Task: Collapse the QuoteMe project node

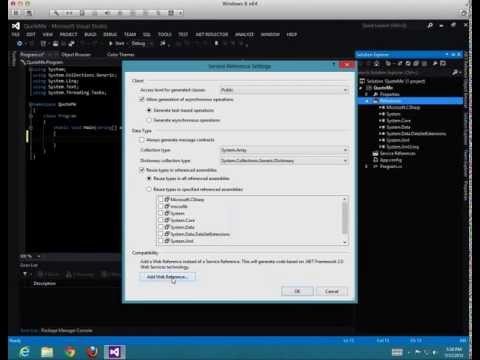Action: coord(361,88)
